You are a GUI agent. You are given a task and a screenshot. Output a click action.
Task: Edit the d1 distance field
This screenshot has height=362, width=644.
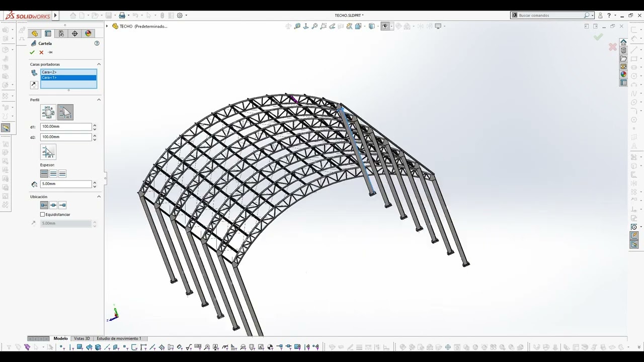tap(66, 127)
